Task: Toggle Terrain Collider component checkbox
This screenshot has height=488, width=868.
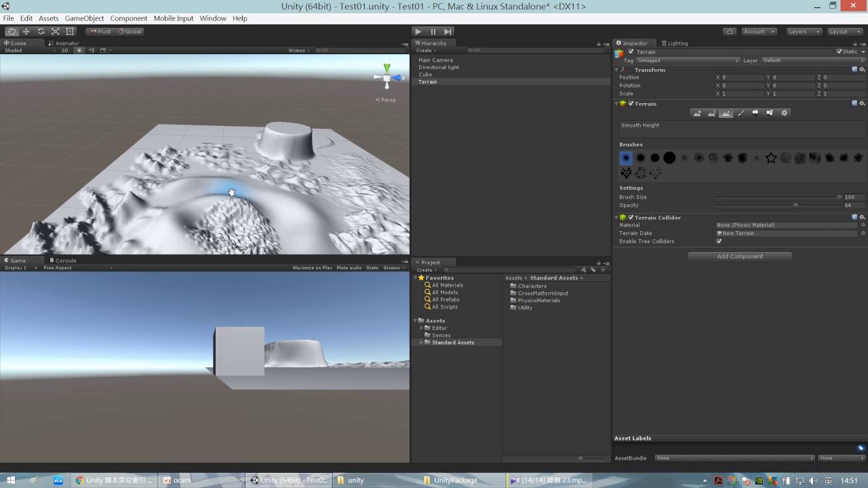Action: click(631, 218)
